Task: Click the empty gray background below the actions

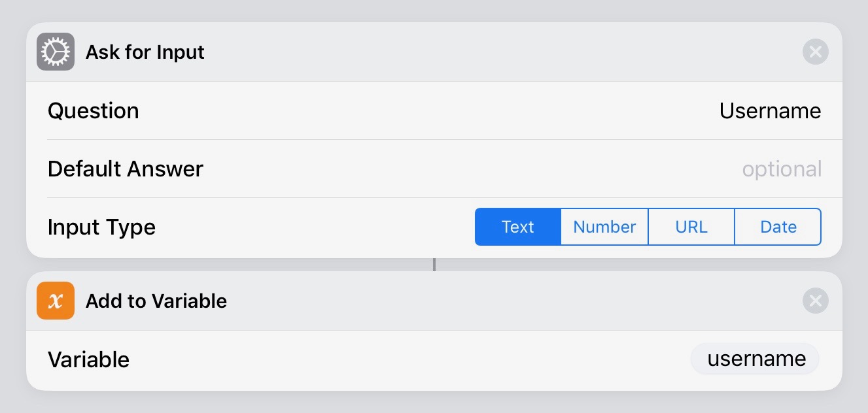Action: 434,403
